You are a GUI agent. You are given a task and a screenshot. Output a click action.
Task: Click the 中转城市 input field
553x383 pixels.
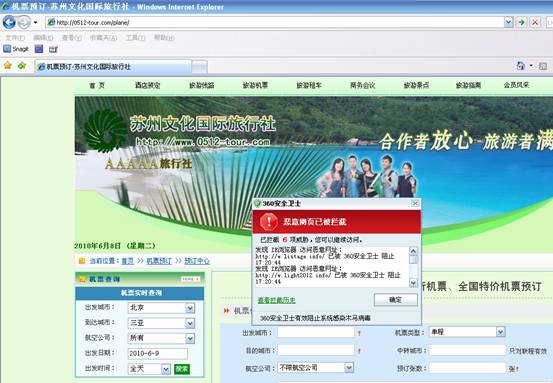tap(467, 350)
